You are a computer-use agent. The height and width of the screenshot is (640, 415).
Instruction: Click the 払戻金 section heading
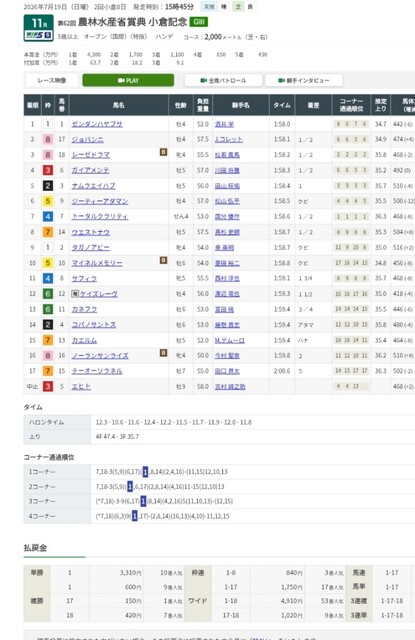coord(35,548)
